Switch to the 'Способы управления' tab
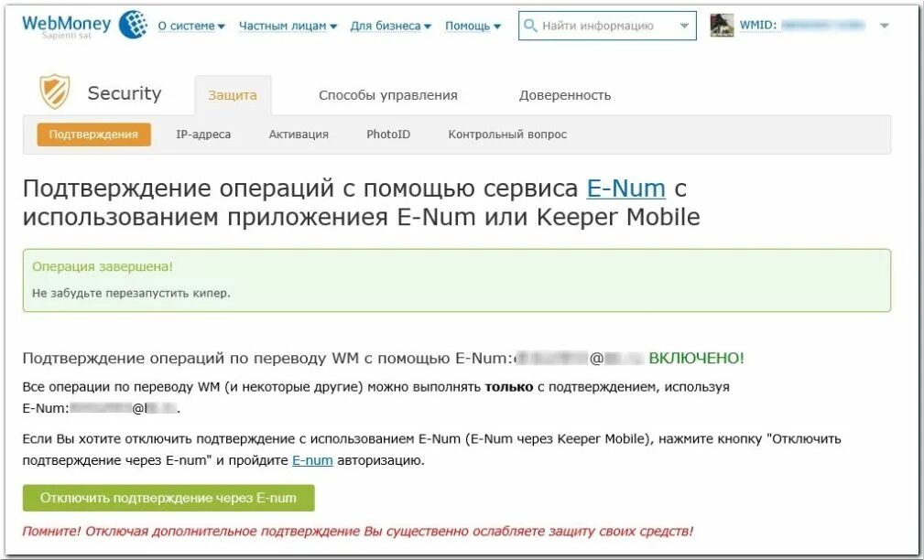This screenshot has height=560, width=924. click(x=387, y=95)
